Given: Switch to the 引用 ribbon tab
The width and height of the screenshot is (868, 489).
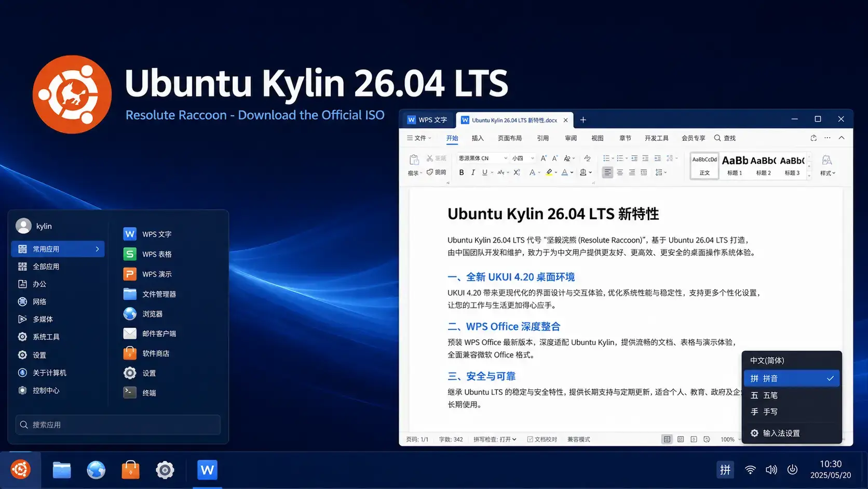Looking at the screenshot, I should pos(543,138).
